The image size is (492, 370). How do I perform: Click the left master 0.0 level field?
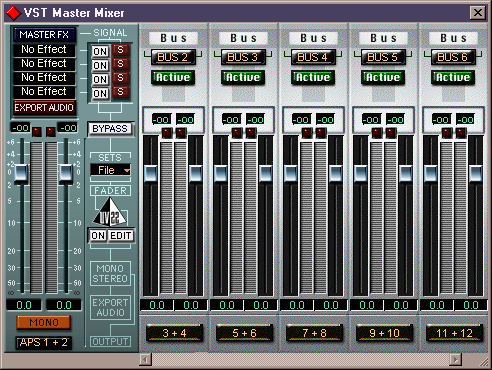(x=24, y=305)
